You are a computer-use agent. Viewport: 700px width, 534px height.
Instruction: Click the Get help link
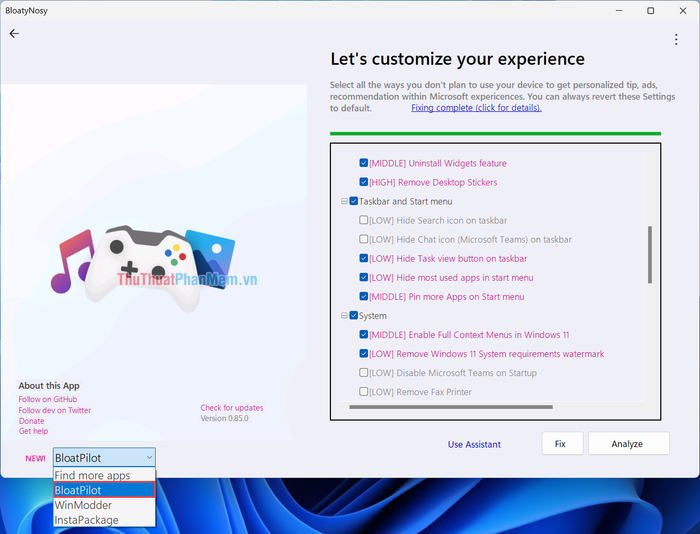pos(33,431)
